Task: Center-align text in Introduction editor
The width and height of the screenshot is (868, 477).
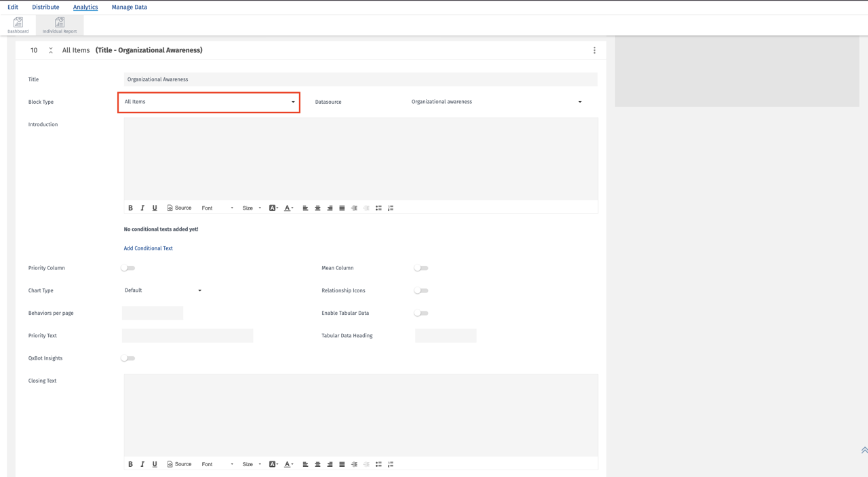Action: (x=317, y=208)
